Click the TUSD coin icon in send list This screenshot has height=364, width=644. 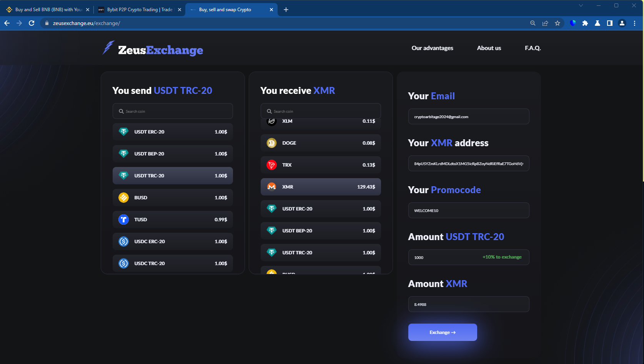pos(123,219)
